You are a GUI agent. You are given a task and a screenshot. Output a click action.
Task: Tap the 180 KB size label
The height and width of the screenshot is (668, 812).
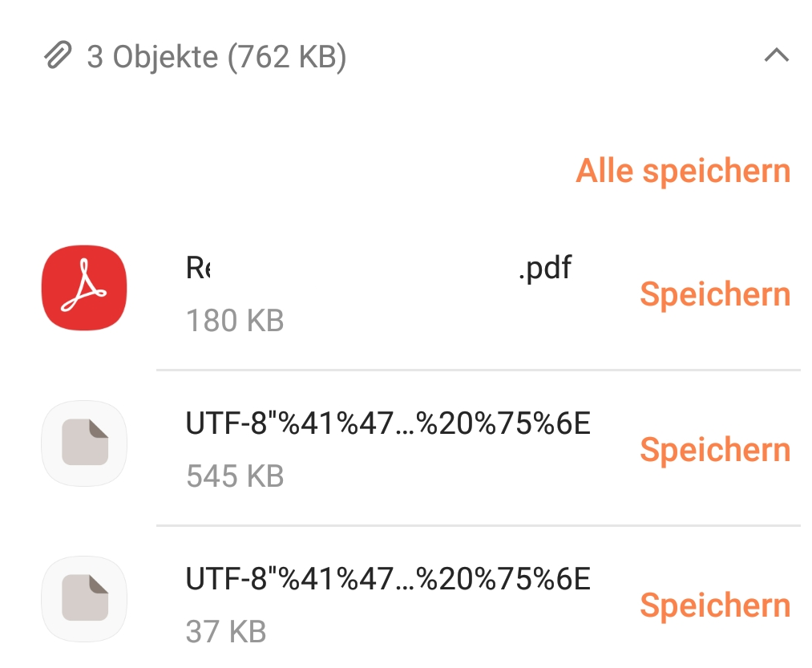click(235, 321)
